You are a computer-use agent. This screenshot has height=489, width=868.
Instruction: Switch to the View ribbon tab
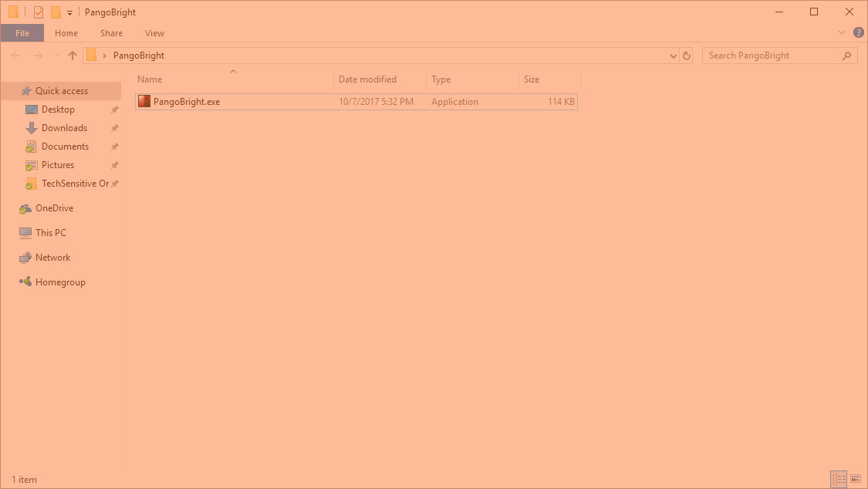coord(154,33)
